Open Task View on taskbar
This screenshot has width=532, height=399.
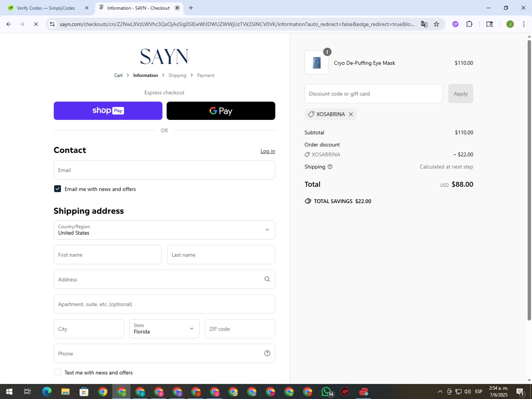click(27, 392)
